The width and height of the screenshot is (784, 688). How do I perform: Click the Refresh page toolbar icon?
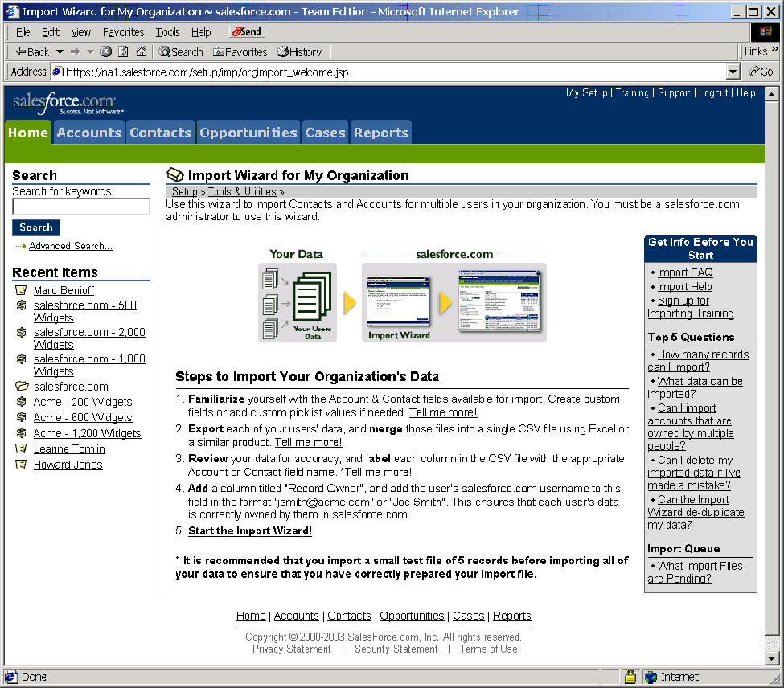click(x=123, y=51)
